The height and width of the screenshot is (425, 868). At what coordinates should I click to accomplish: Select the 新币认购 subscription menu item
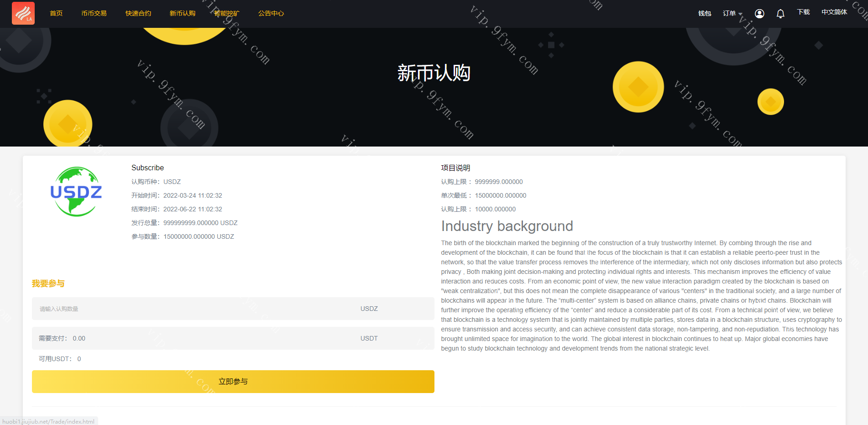183,14
